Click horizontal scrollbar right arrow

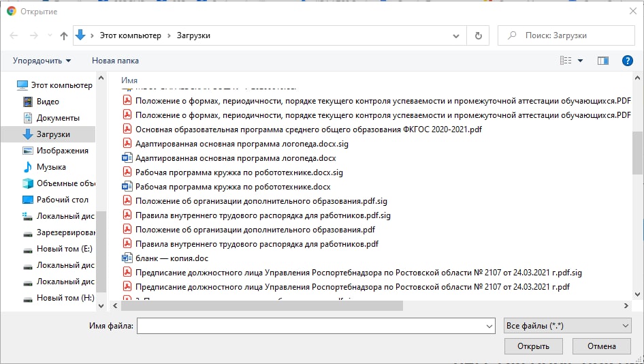(x=626, y=305)
